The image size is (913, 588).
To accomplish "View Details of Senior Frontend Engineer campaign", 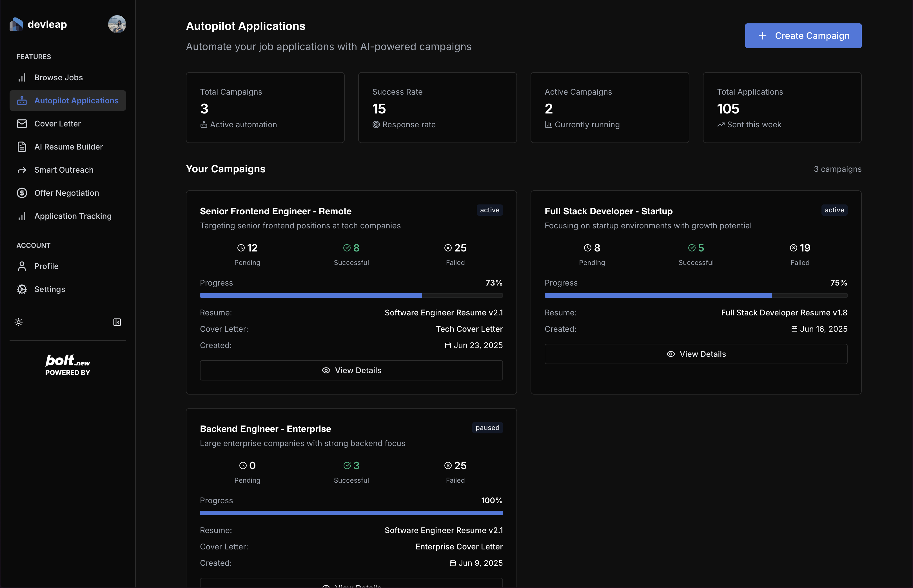I will 351,370.
